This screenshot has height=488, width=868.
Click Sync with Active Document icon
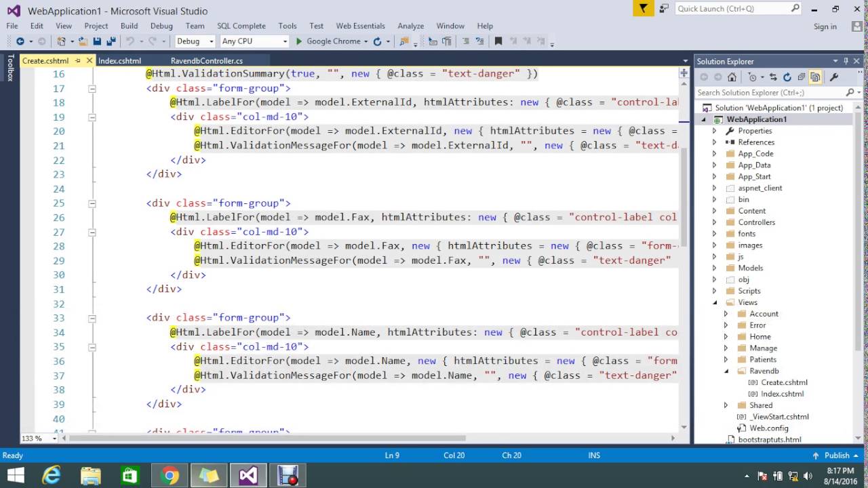point(774,77)
